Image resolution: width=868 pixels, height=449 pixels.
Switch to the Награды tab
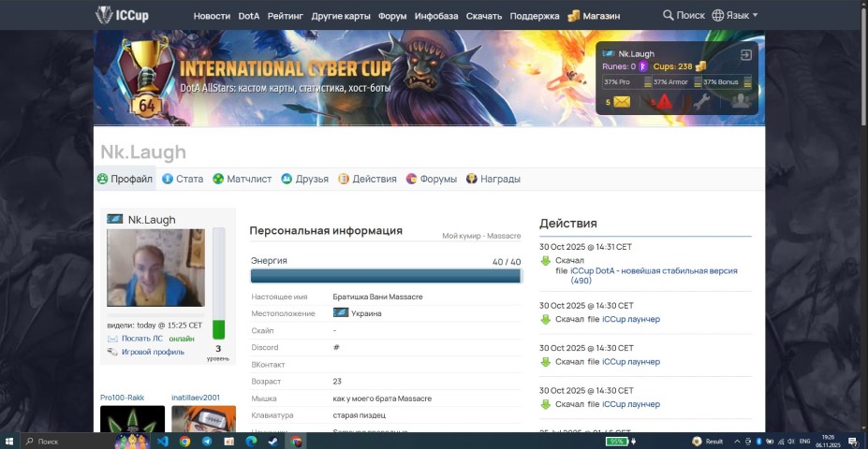493,180
